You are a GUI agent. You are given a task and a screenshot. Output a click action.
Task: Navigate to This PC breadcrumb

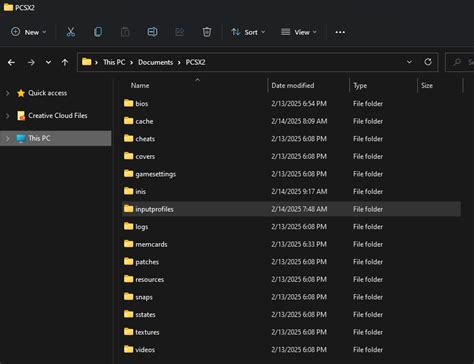point(114,62)
